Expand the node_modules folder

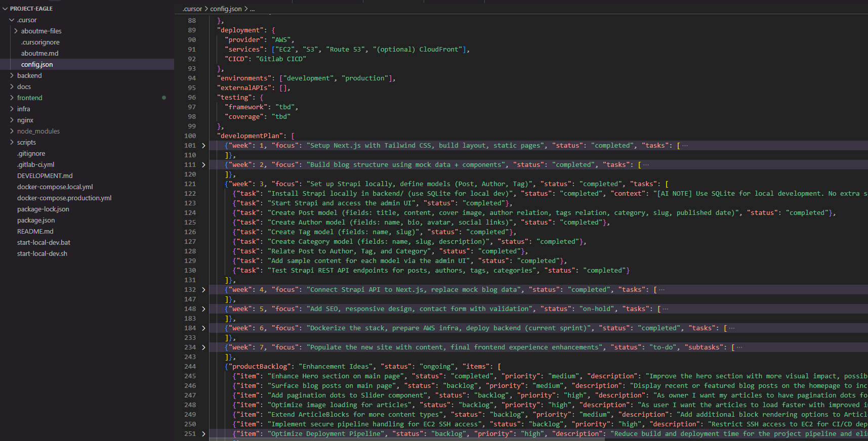[38, 131]
